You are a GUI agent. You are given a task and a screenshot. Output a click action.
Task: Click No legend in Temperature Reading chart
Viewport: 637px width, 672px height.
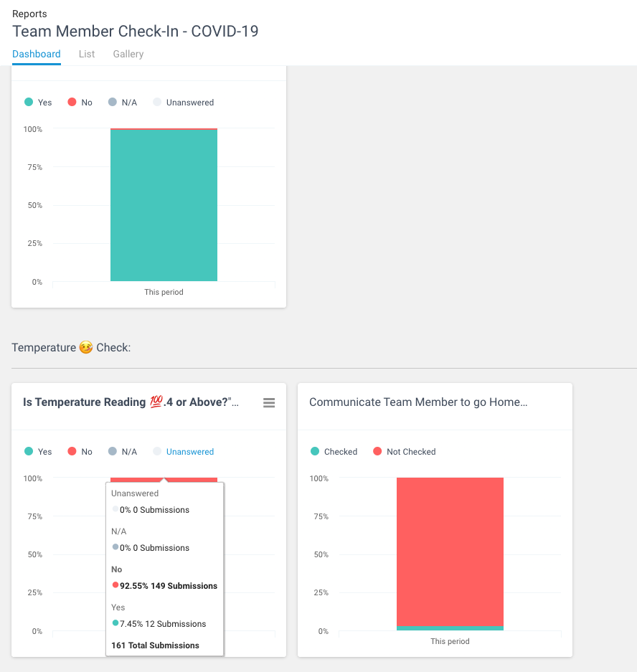80,452
